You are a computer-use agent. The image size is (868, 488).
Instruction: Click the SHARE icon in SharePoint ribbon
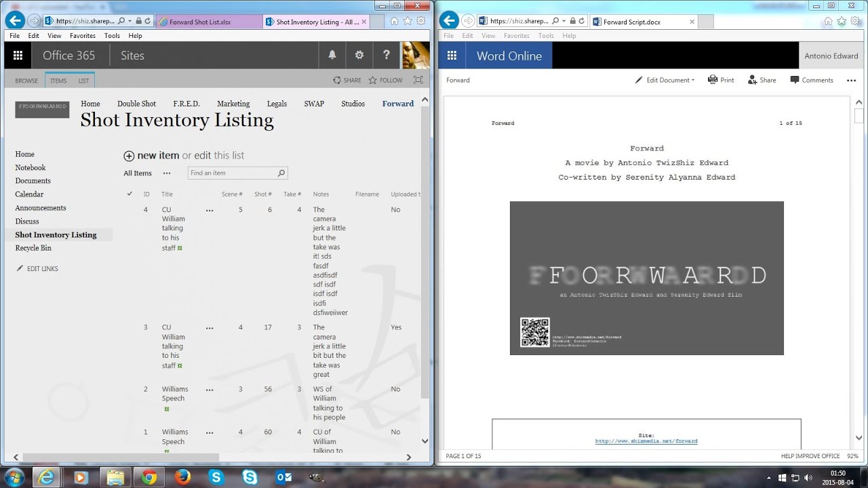(337, 80)
